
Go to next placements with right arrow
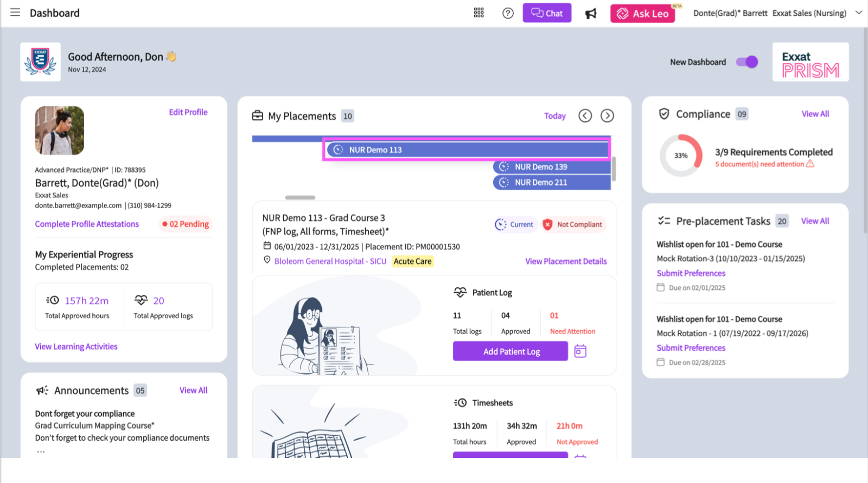(x=607, y=115)
